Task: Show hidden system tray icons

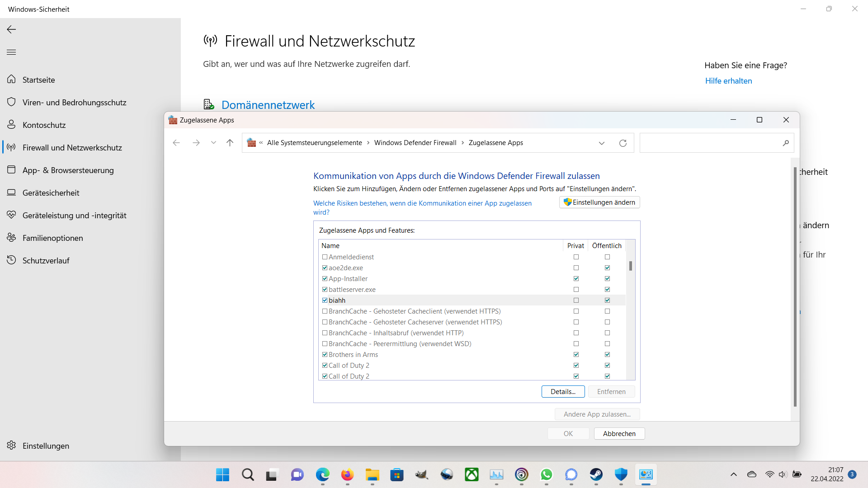Action: point(733,474)
